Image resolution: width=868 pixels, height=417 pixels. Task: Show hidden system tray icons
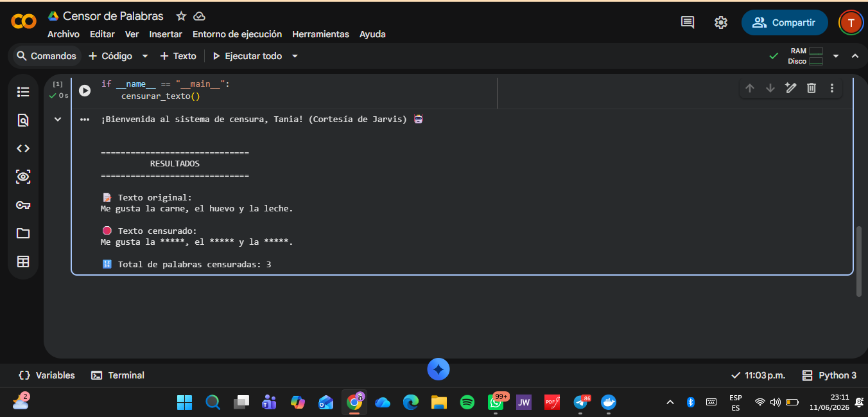[670, 402]
